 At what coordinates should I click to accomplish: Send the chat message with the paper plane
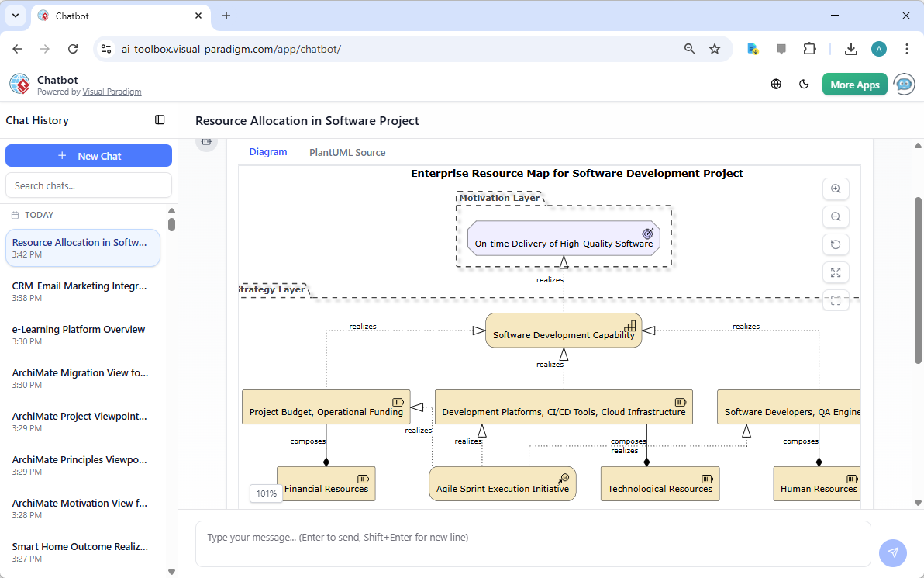click(893, 552)
